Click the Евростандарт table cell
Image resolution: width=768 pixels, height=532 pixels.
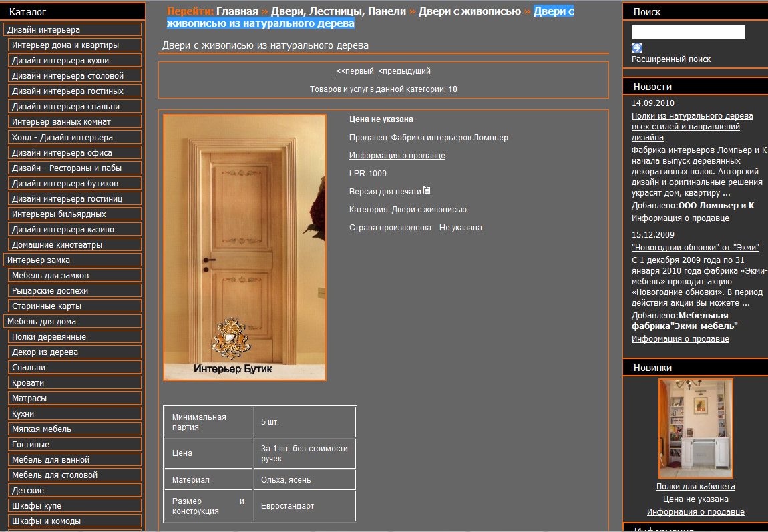pyautogui.click(x=304, y=506)
